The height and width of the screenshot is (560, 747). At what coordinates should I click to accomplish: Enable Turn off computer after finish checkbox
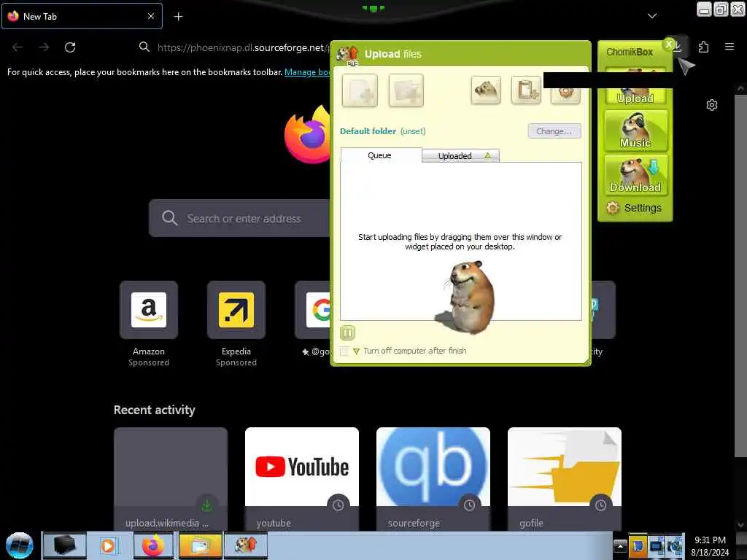(x=344, y=351)
